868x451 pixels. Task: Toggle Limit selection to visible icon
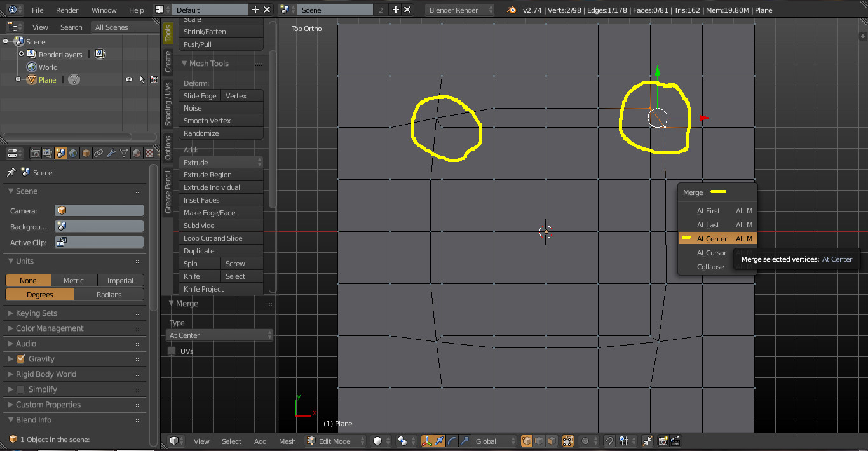click(568, 441)
